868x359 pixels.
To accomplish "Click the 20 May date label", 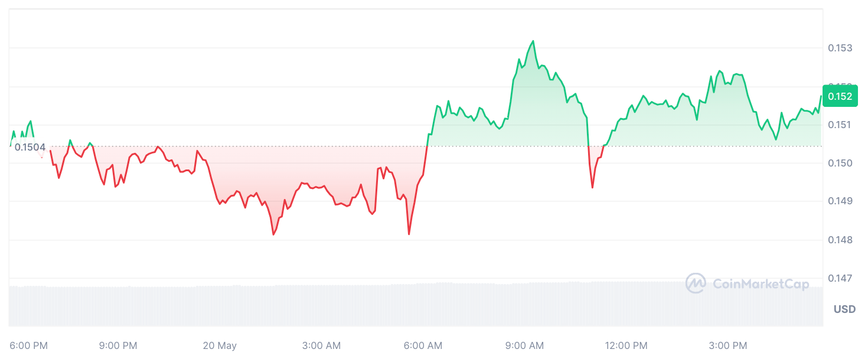I will pos(220,345).
